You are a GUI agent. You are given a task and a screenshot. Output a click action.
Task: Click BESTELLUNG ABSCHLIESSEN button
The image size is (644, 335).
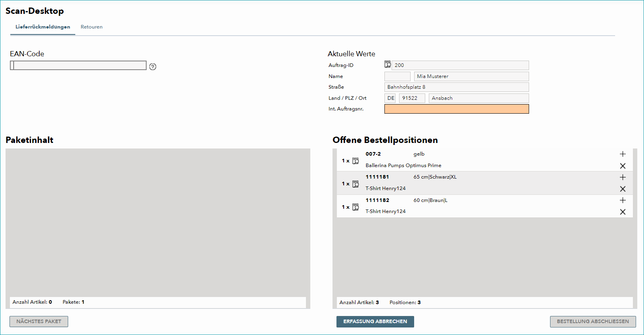593,322
